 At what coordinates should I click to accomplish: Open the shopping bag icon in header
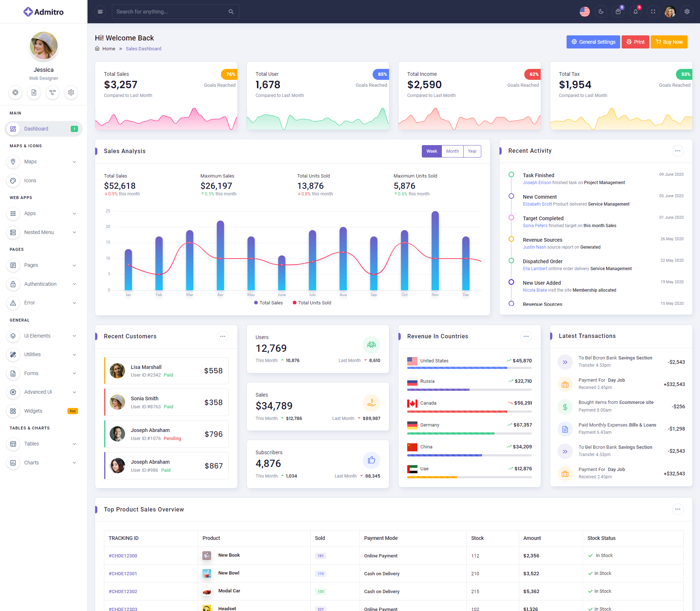pos(618,12)
